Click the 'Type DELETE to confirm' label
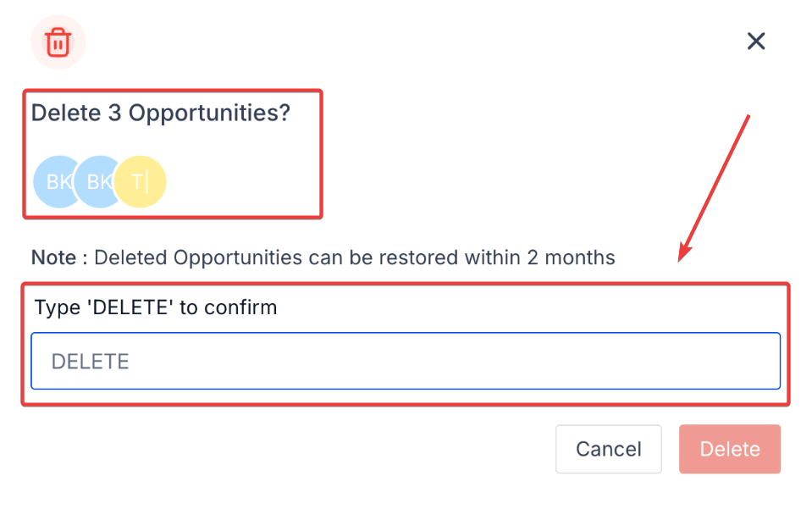 click(156, 307)
